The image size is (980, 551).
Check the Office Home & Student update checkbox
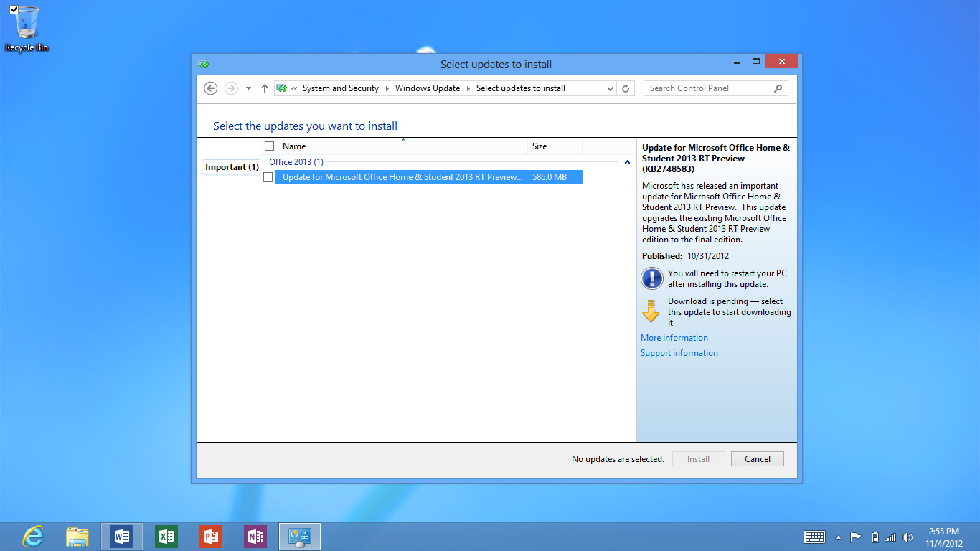tap(268, 177)
